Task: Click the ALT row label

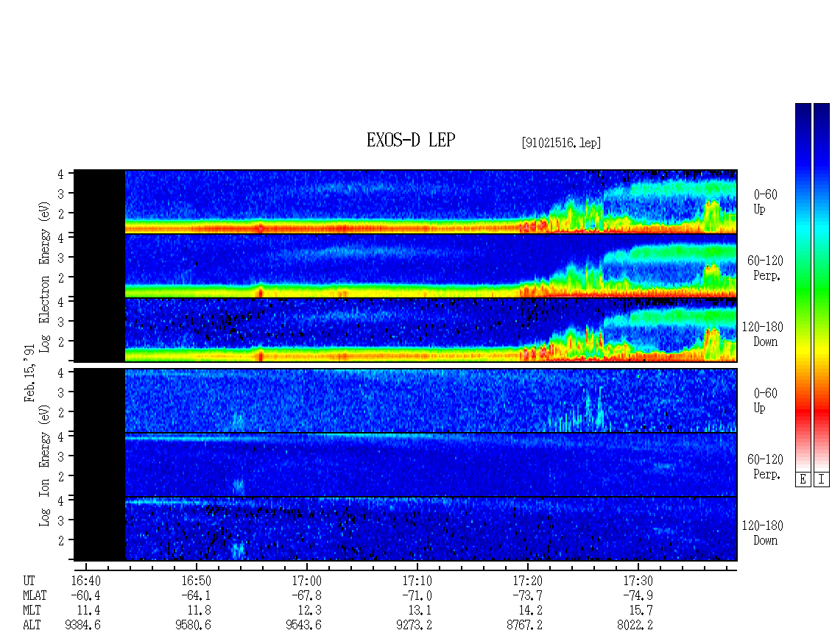Action: point(32,626)
